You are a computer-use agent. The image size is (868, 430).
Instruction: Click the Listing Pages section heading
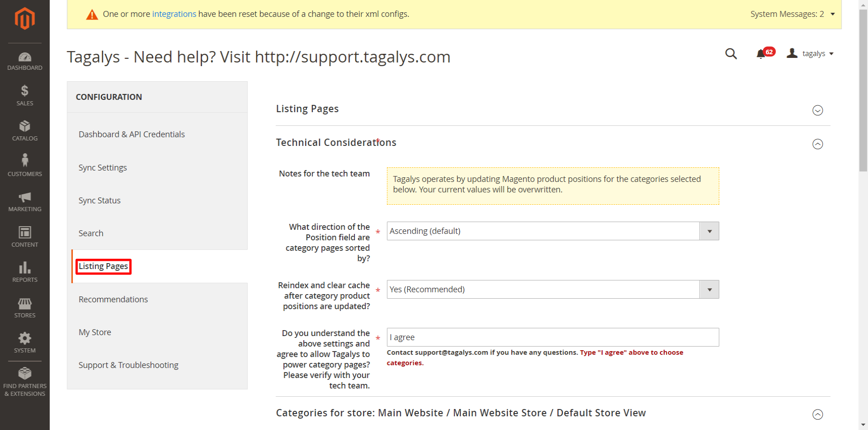click(307, 109)
